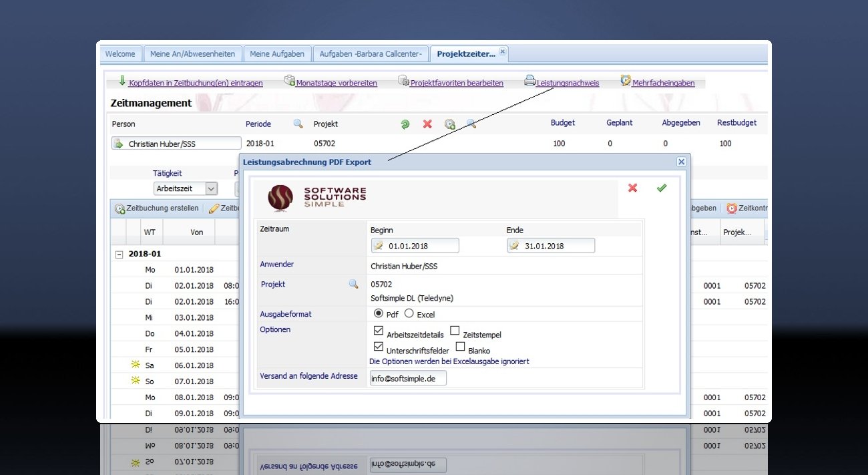Click the Mehrfacheingaben link
Screen dimensions: 868x475
[x=664, y=84]
